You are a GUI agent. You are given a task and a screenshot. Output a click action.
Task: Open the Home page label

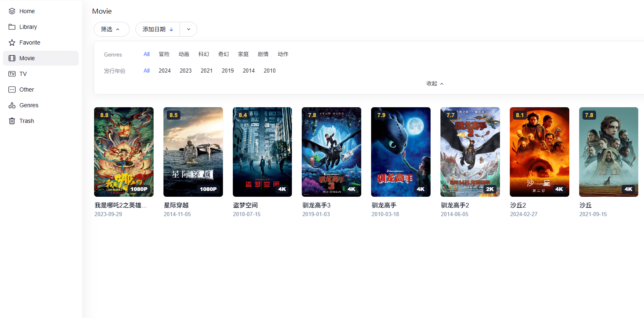27,11
